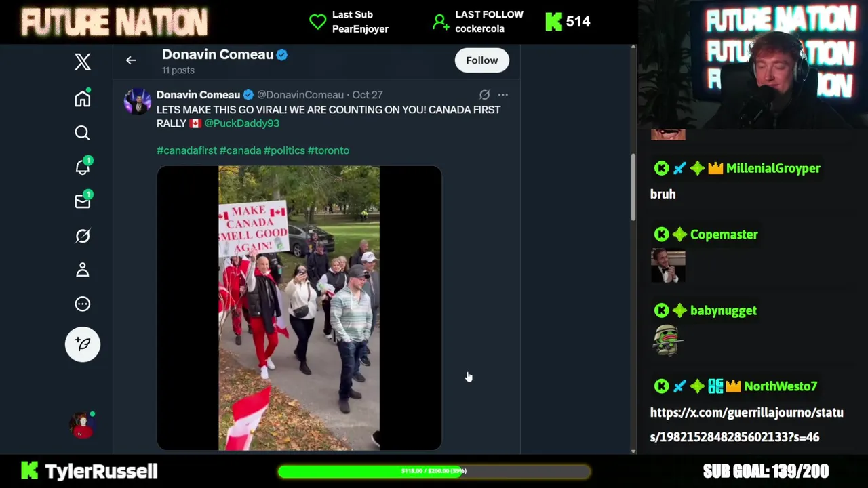
Task: Open Messages envelope icon
Action: (x=83, y=201)
